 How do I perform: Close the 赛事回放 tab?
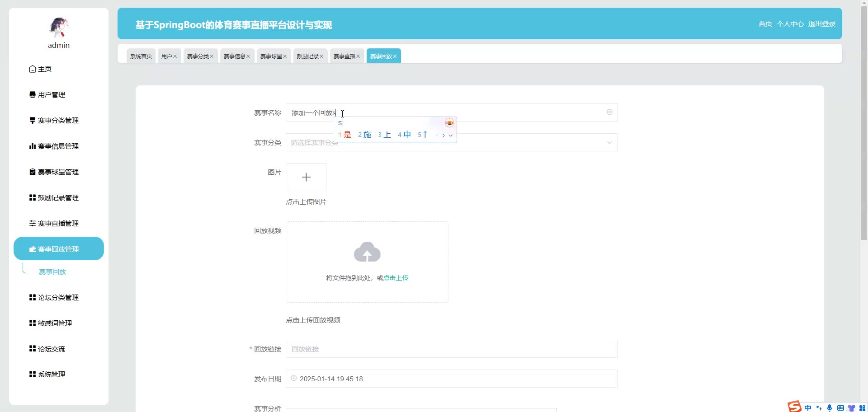pyautogui.click(x=395, y=56)
